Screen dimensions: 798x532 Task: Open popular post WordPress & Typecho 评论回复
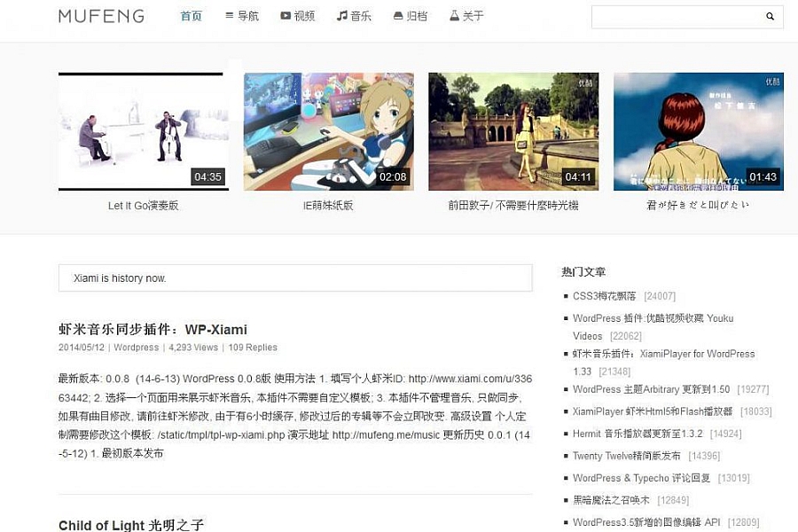[641, 478]
